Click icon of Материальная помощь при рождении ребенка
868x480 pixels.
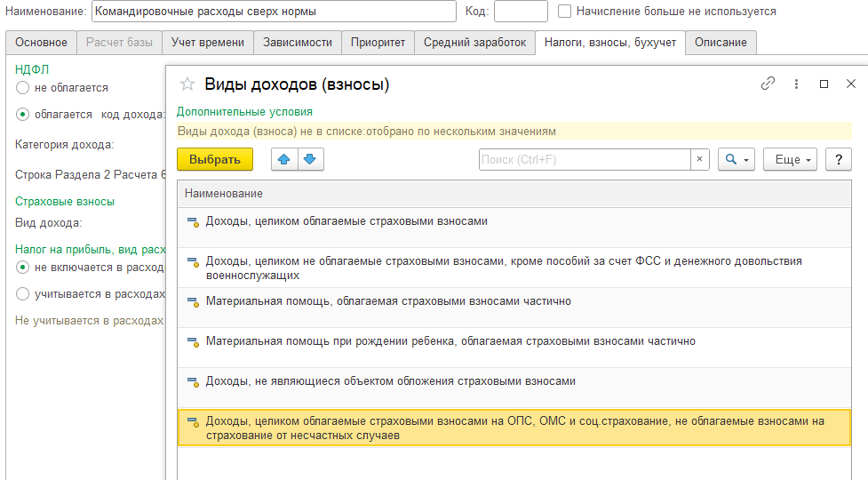point(193,342)
